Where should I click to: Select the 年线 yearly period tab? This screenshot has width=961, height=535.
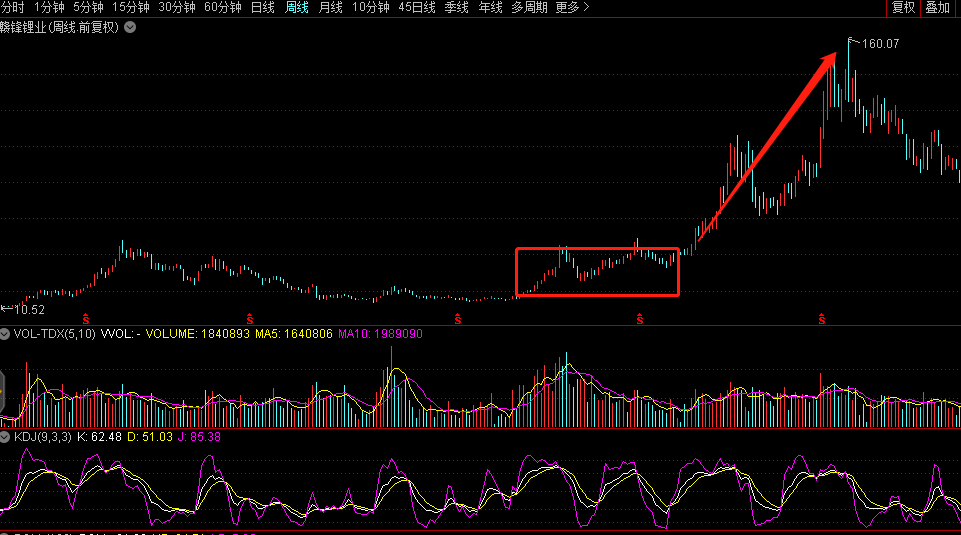(x=490, y=7)
